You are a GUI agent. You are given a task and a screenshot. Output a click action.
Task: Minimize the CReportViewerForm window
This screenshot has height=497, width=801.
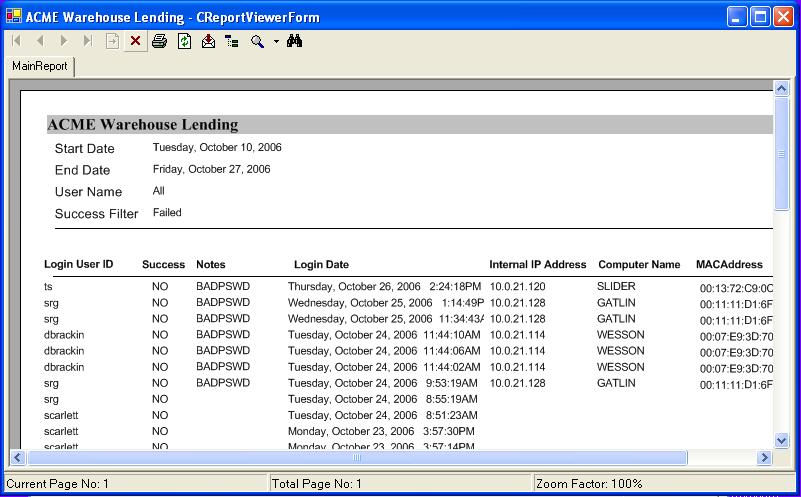(x=736, y=17)
